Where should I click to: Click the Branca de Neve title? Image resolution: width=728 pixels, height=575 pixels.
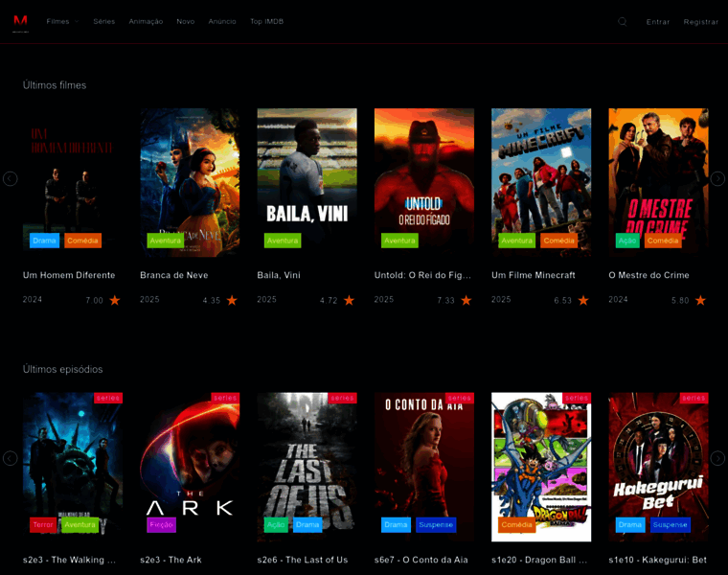[x=174, y=275]
